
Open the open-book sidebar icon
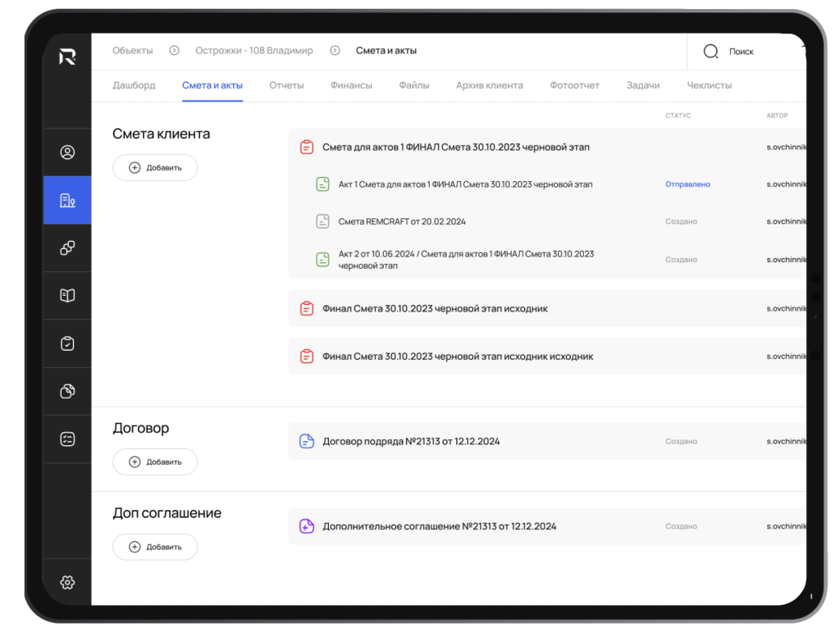pyautogui.click(x=68, y=296)
